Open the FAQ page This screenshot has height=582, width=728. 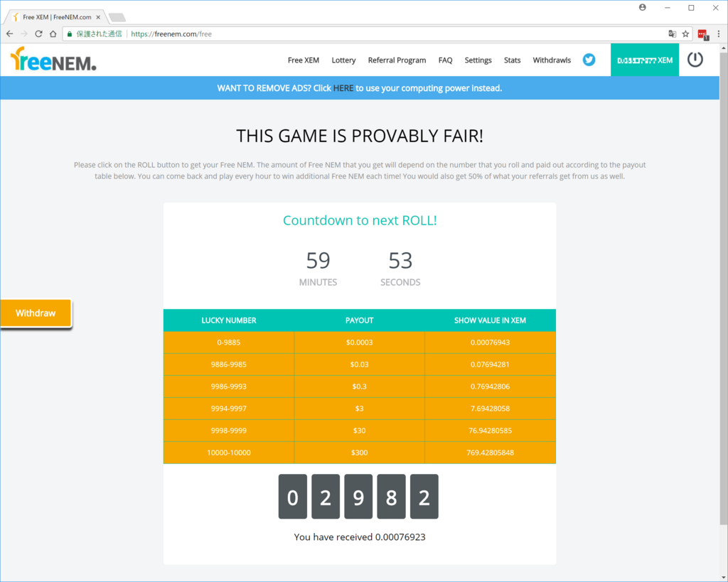point(445,60)
